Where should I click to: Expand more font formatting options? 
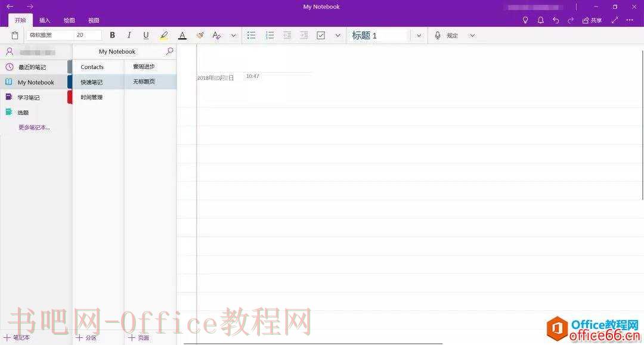coord(233,35)
